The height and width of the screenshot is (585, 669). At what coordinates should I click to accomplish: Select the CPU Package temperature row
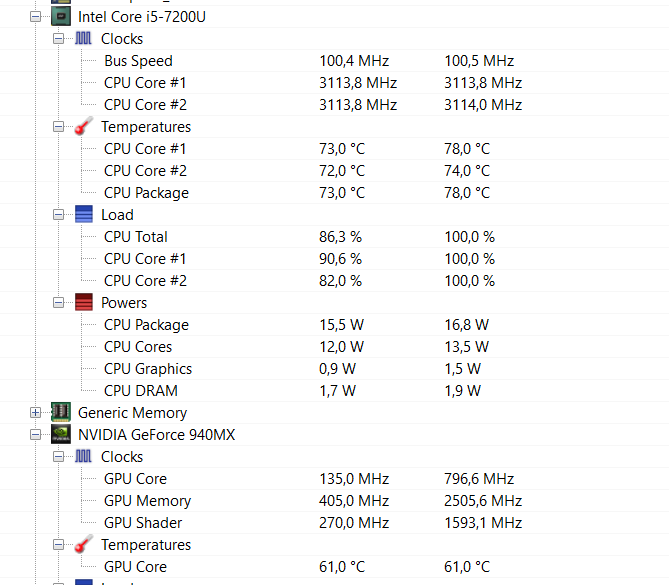pos(146,193)
